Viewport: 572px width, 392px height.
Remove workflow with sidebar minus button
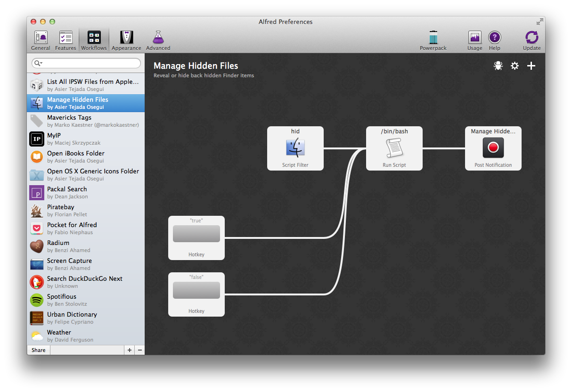coord(140,350)
